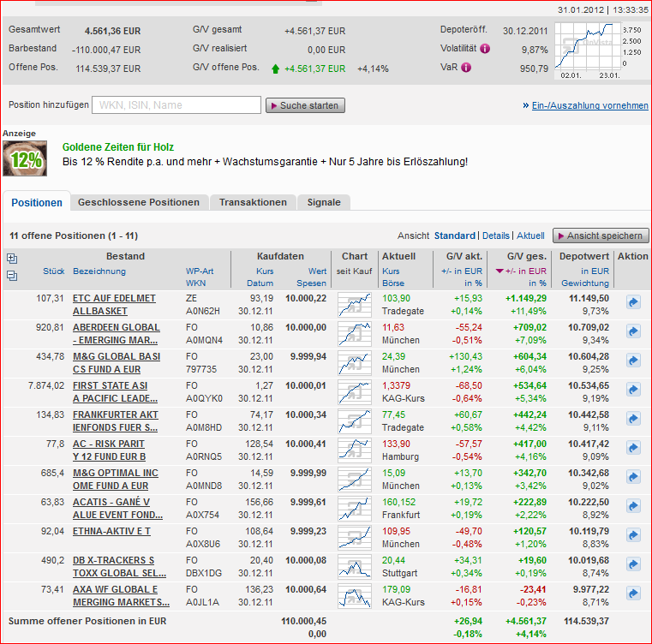
Task: Open mini chart for ETHNA-AKTIV E T
Action: coord(355,538)
